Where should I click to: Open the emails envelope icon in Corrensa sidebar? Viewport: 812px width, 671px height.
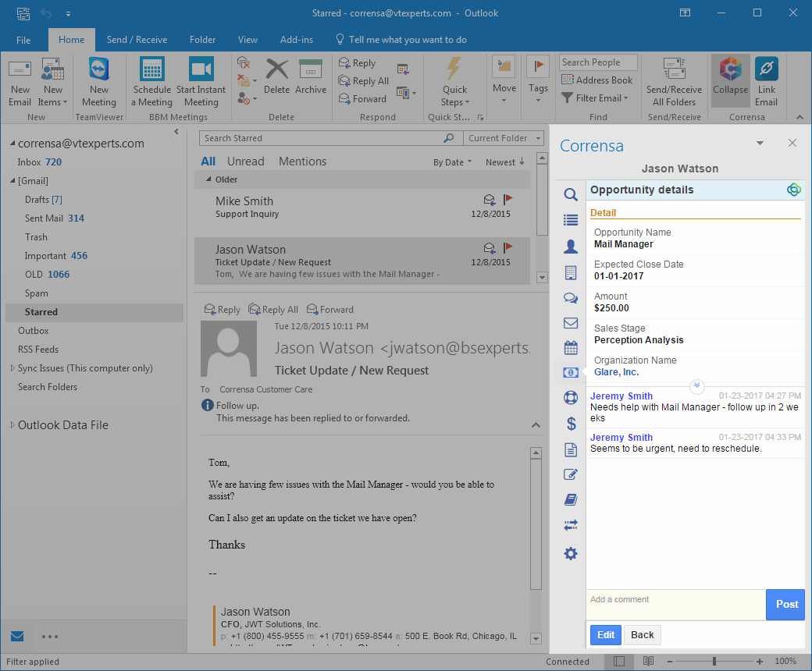pyautogui.click(x=570, y=323)
